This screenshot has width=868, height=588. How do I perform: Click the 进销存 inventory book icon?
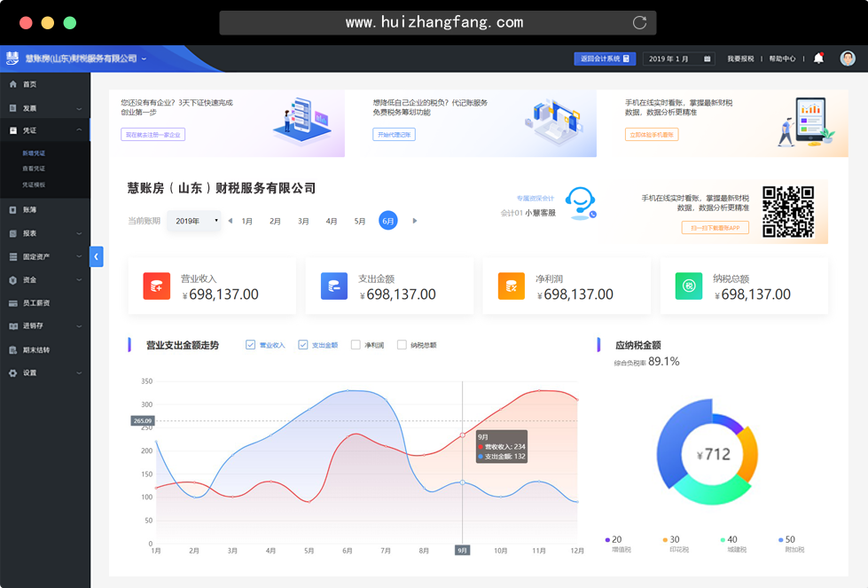point(12,326)
